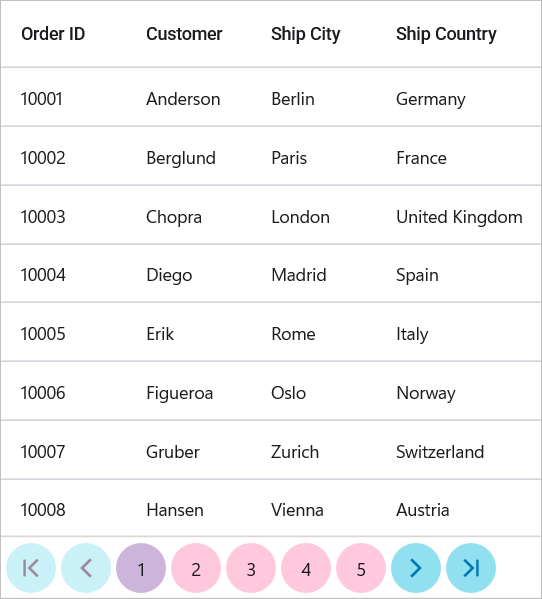
Task: Go to first page icon in pager
Action: tap(31, 568)
